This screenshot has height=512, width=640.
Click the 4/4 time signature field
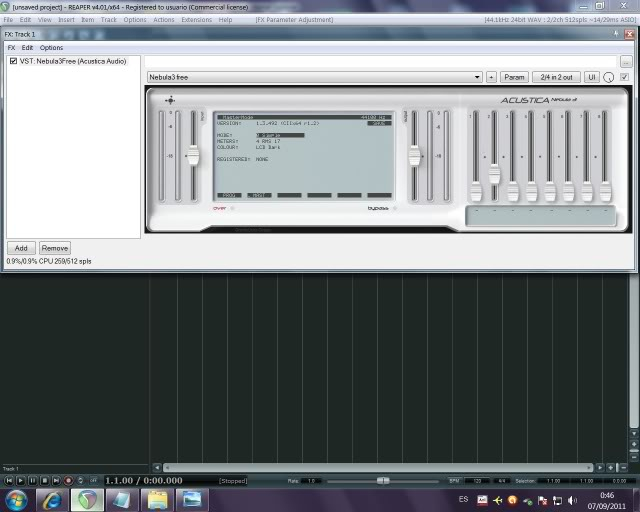[502, 481]
